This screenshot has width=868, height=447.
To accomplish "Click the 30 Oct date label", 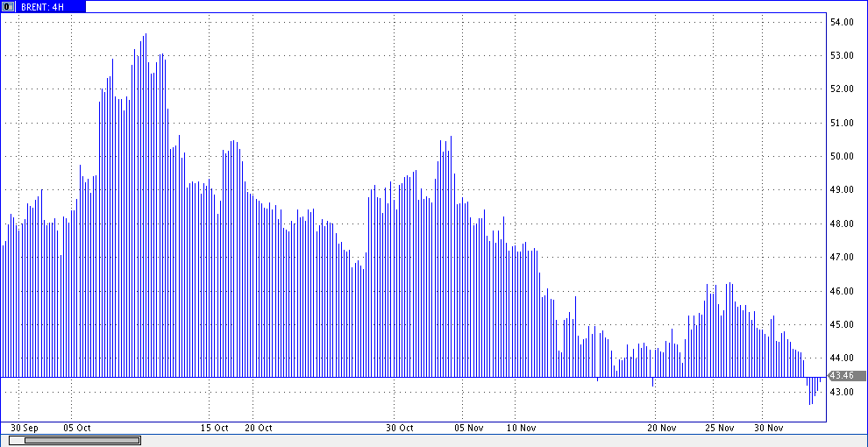I will click(x=400, y=429).
